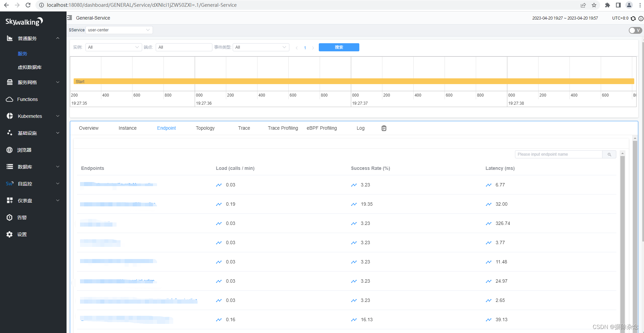Viewport: 644px width, 333px height.
Task: Click the endpoint name input field
Action: 557,154
